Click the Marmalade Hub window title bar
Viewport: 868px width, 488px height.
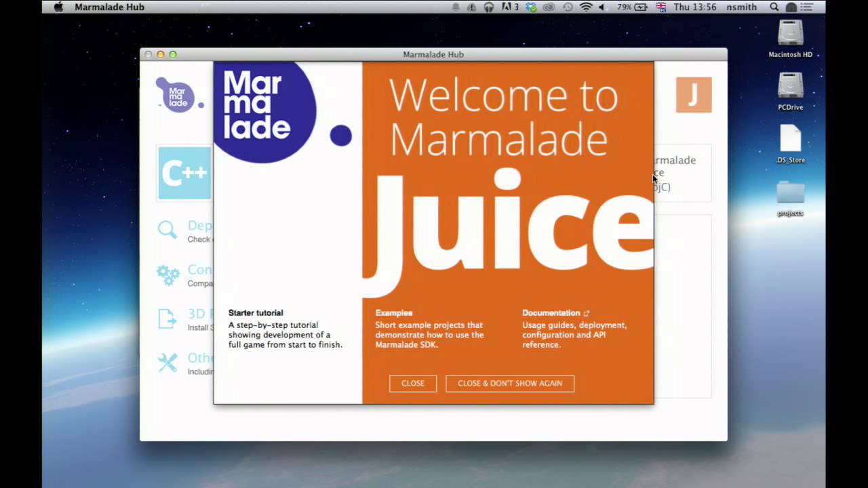[433, 54]
